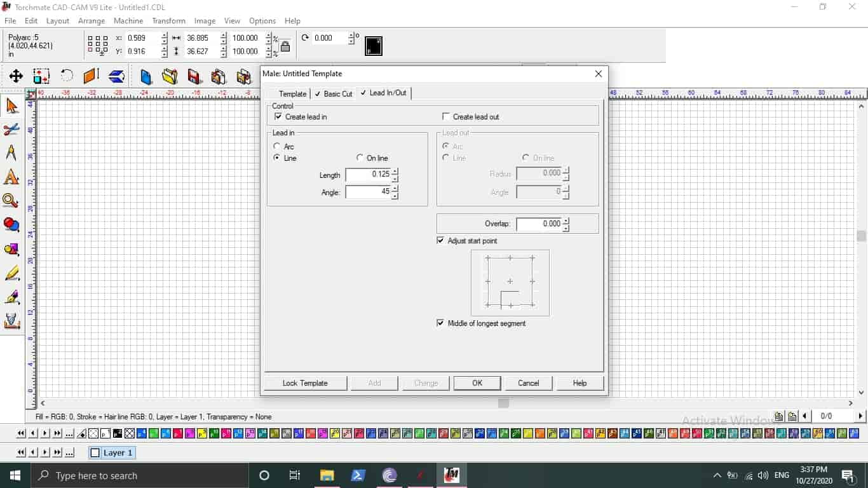
Task: Toggle the Layer 1 visibility box
Action: (x=95, y=453)
